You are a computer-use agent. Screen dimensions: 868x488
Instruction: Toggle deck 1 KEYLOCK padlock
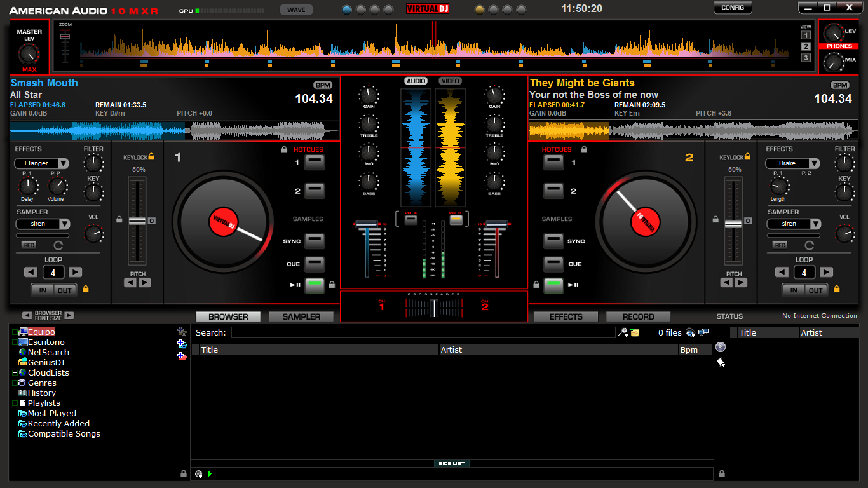pos(151,156)
